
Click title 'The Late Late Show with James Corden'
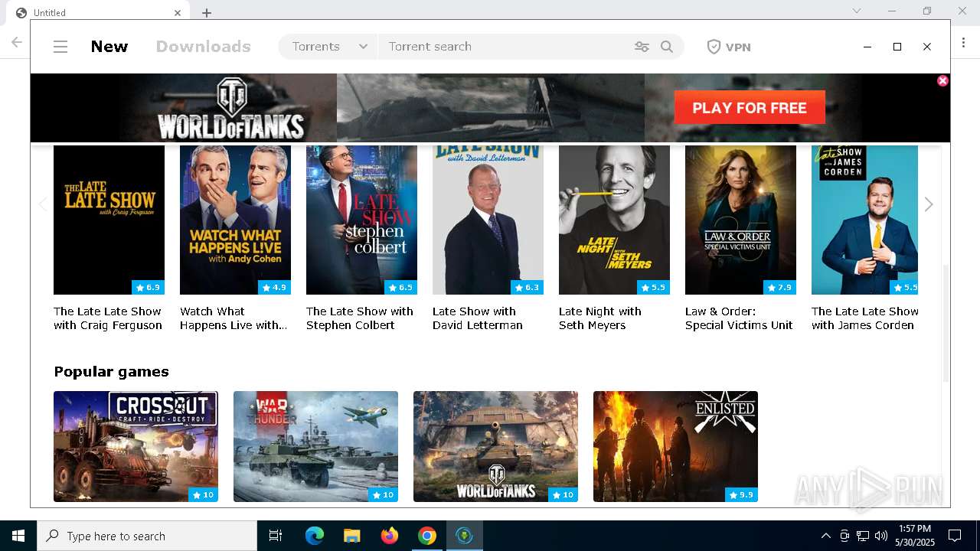(x=865, y=318)
